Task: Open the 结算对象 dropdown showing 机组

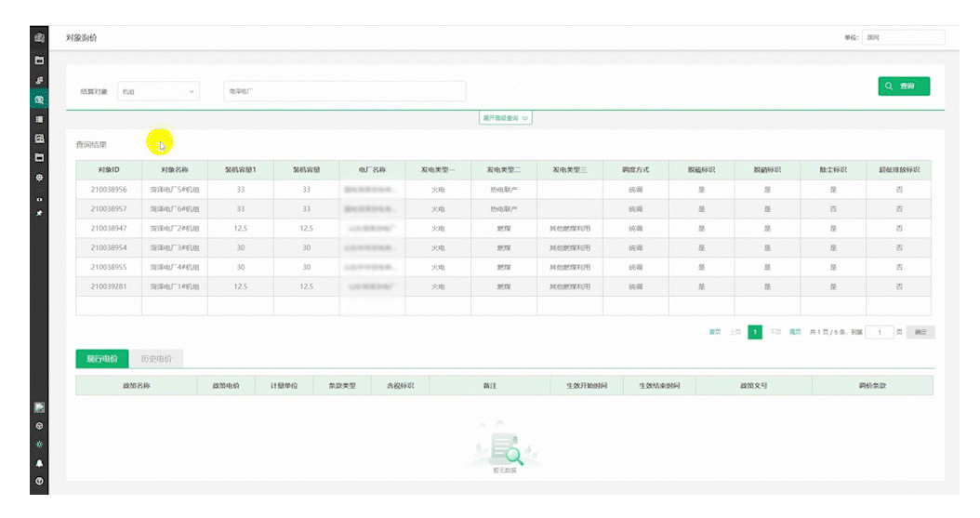Action: click(159, 91)
